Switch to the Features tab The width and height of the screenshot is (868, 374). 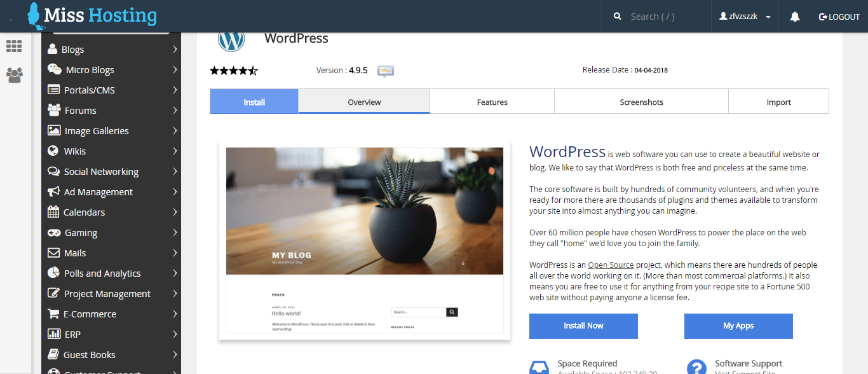tap(492, 102)
